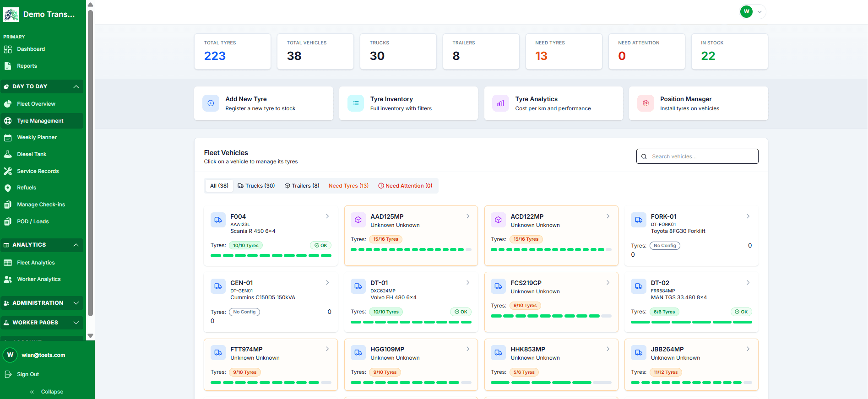Open the FCS219GP card chevron arrow

tap(608, 282)
